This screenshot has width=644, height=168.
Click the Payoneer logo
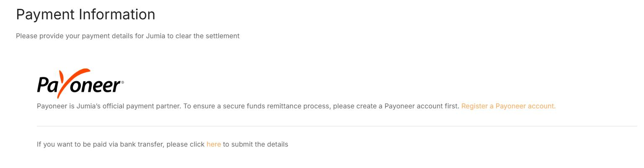coord(80,83)
